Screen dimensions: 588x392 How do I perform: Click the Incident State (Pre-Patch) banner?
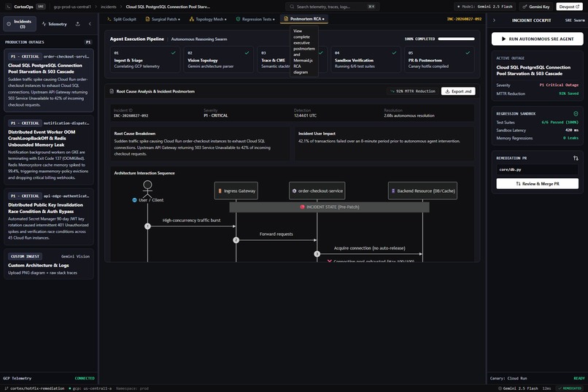click(x=329, y=207)
